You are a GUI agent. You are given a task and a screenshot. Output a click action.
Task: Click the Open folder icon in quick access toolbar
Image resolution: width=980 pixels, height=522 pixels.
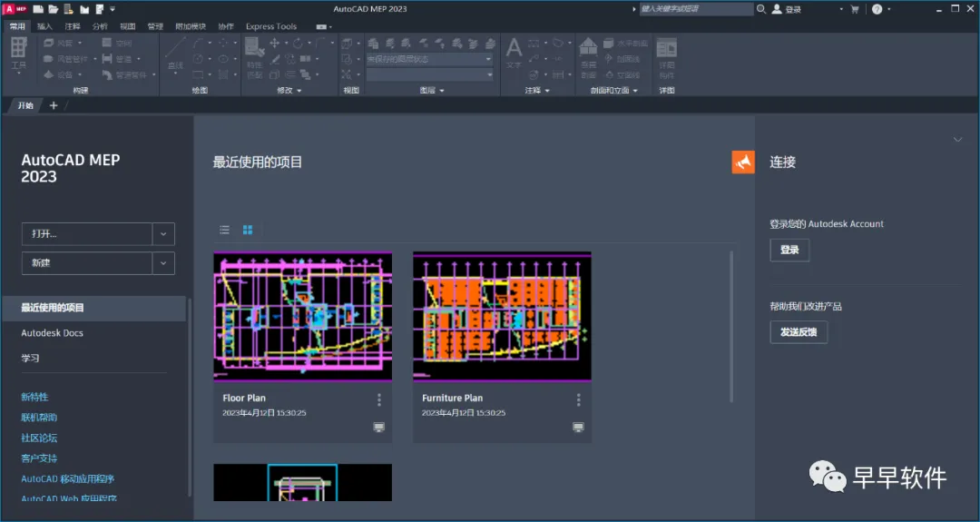tap(54, 9)
